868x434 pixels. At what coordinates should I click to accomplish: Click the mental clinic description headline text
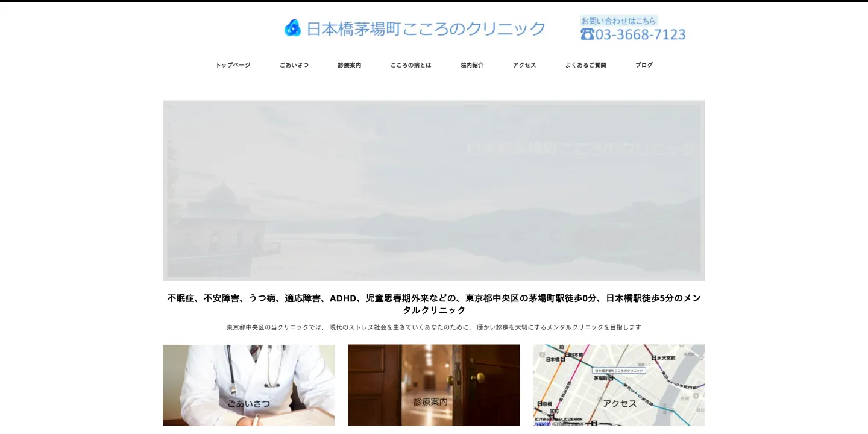click(433, 304)
